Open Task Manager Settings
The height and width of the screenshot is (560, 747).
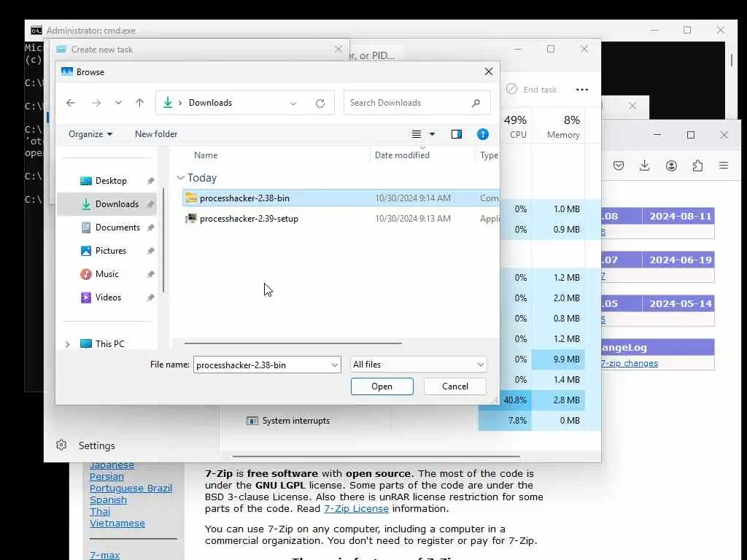[86, 446]
